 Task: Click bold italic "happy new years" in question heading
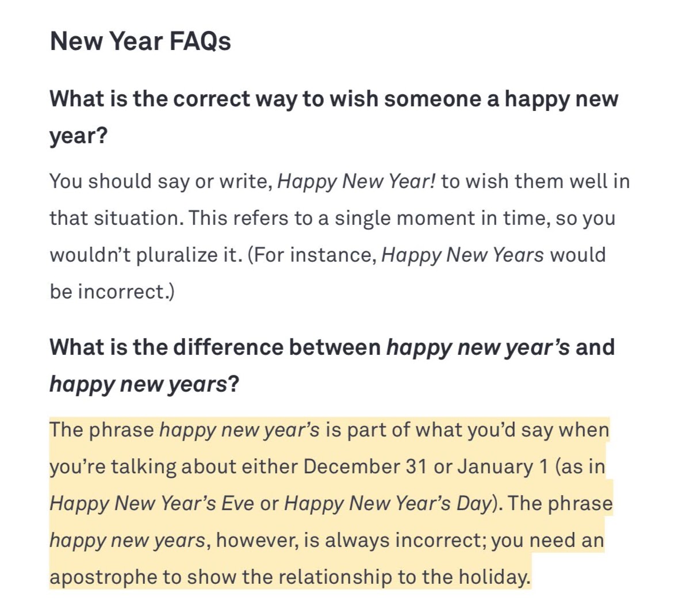click(138, 384)
